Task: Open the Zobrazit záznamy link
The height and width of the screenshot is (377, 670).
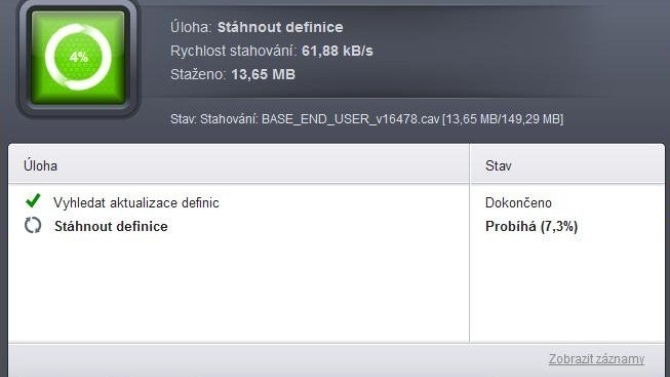Action: (597, 359)
